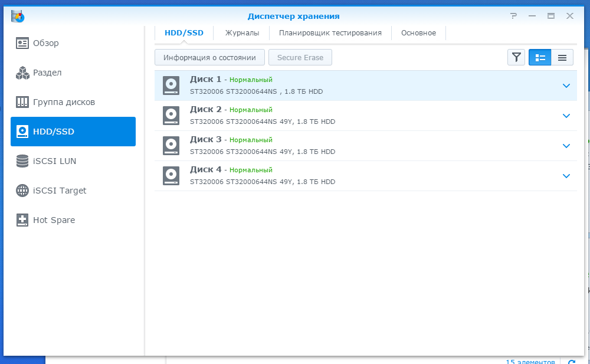The width and height of the screenshot is (590, 364).
Task: Select HDD/SSD in the sidebar
Action: 73,132
